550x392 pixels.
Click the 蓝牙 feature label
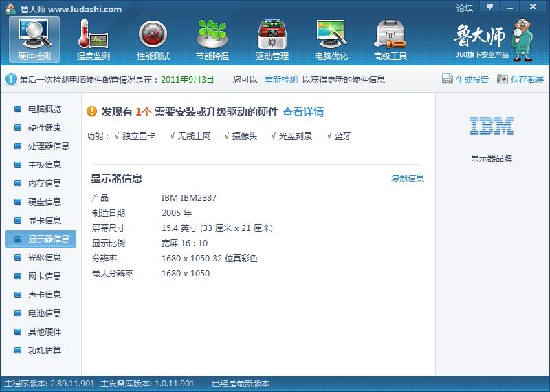[342, 135]
